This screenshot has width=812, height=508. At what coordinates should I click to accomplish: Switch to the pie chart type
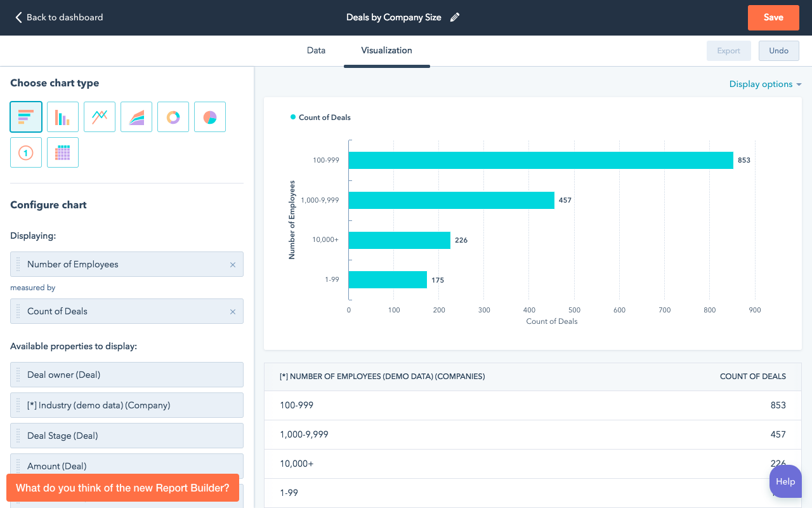210,117
